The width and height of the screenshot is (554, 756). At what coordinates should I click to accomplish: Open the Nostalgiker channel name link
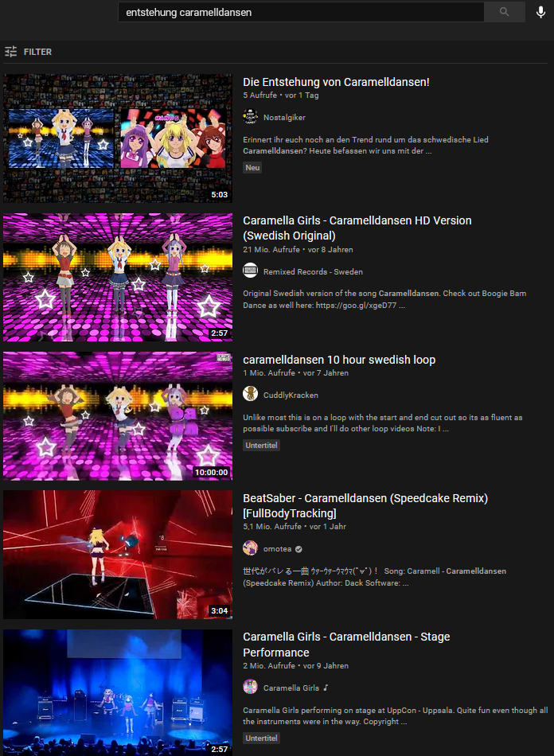click(x=284, y=117)
